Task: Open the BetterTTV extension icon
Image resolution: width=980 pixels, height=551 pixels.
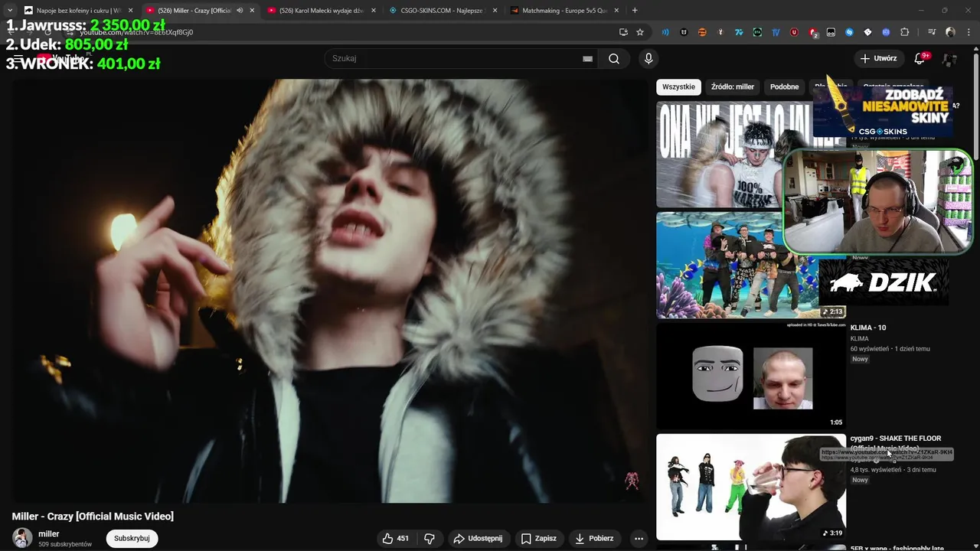Action: pyautogui.click(x=757, y=32)
